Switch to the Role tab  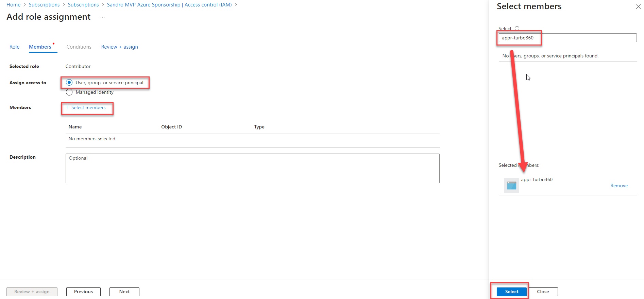point(14,47)
